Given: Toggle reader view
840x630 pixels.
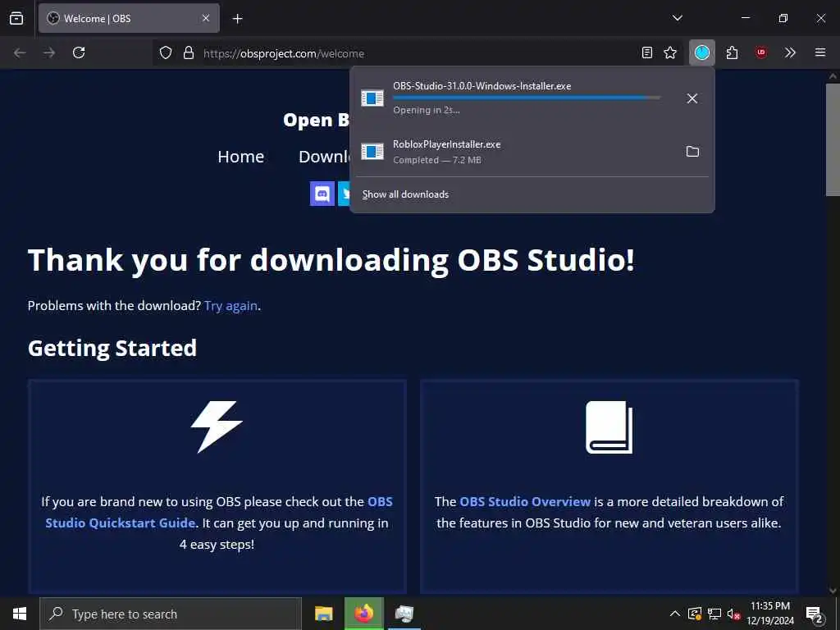Looking at the screenshot, I should [x=647, y=52].
